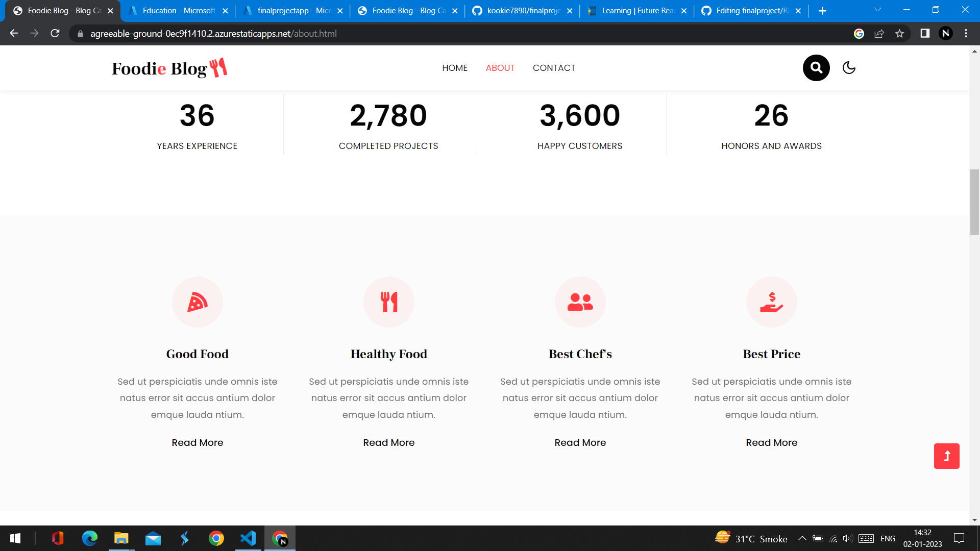
Task: Open Chrome three-dot menu
Action: coord(966,34)
